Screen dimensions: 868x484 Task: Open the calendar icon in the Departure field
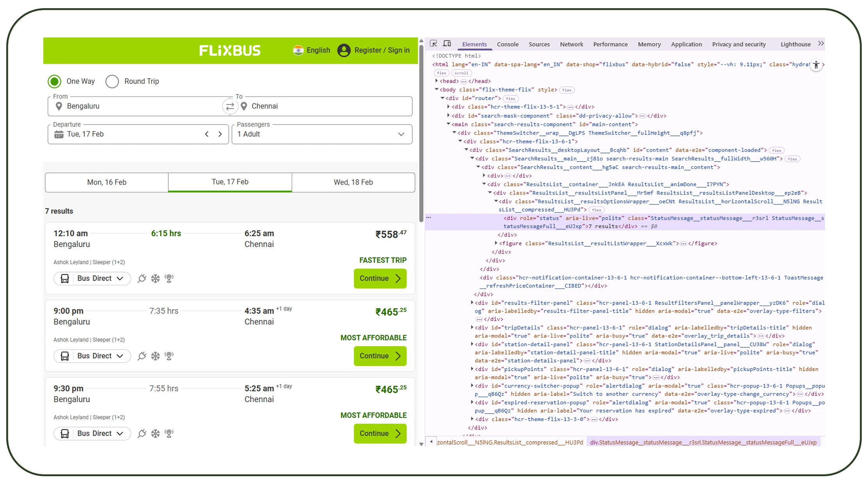(59, 134)
